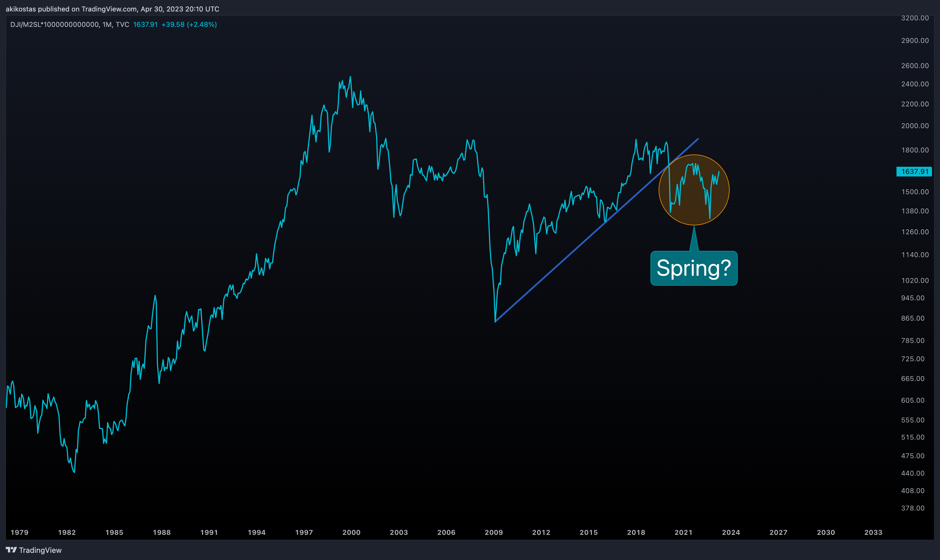The width and height of the screenshot is (940, 560).
Task: Click the 725.00 price axis label
Action: click(913, 359)
